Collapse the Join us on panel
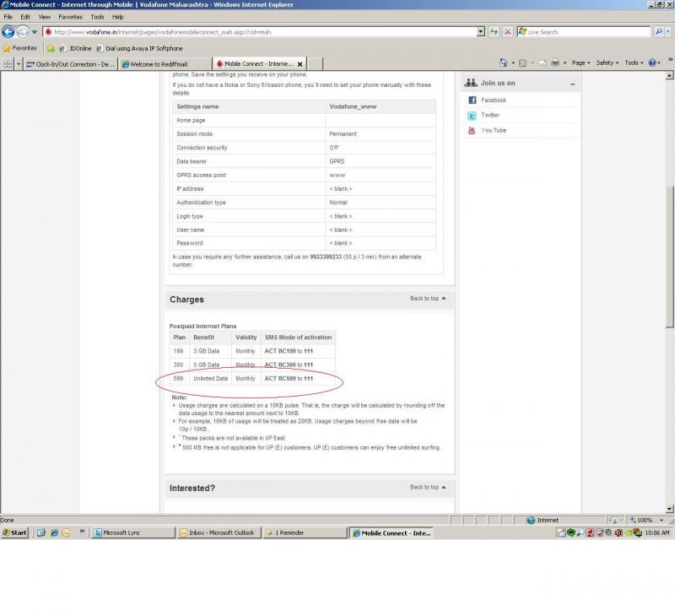This screenshot has width=675, height=616. [x=573, y=84]
